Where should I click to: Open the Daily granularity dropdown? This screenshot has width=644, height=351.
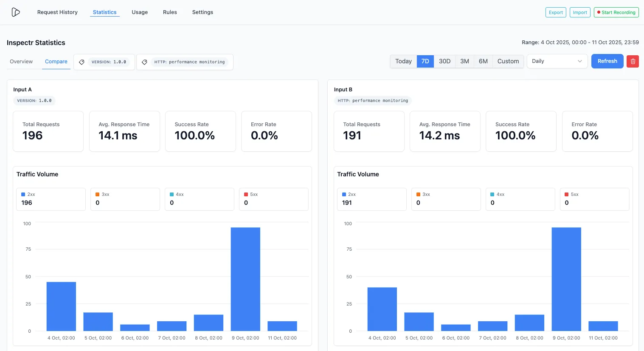click(x=557, y=61)
